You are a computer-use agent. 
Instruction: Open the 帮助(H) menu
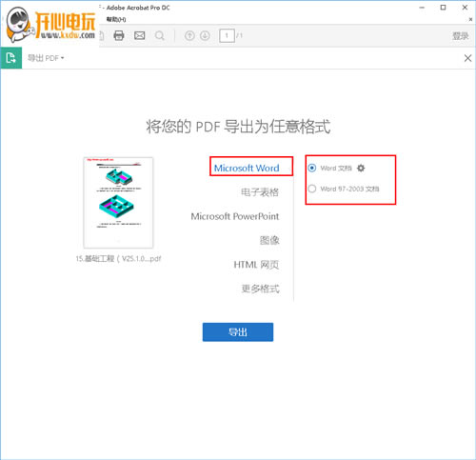tap(116, 19)
